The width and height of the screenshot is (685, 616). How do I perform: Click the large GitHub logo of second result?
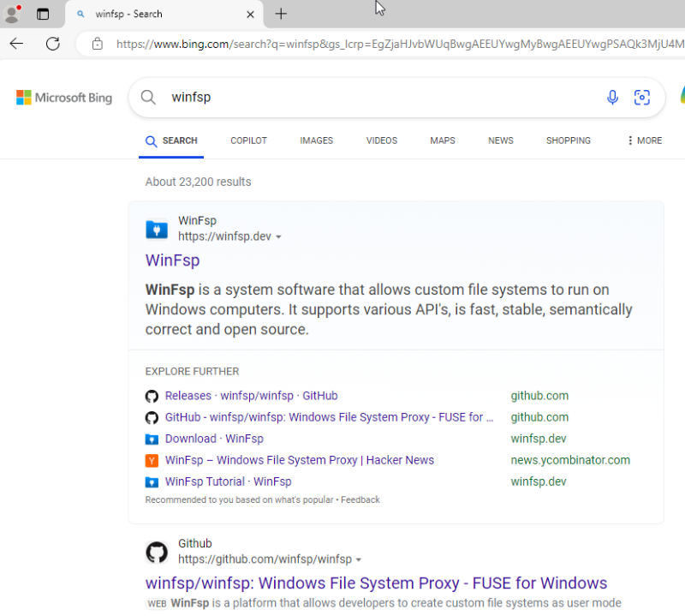157,552
